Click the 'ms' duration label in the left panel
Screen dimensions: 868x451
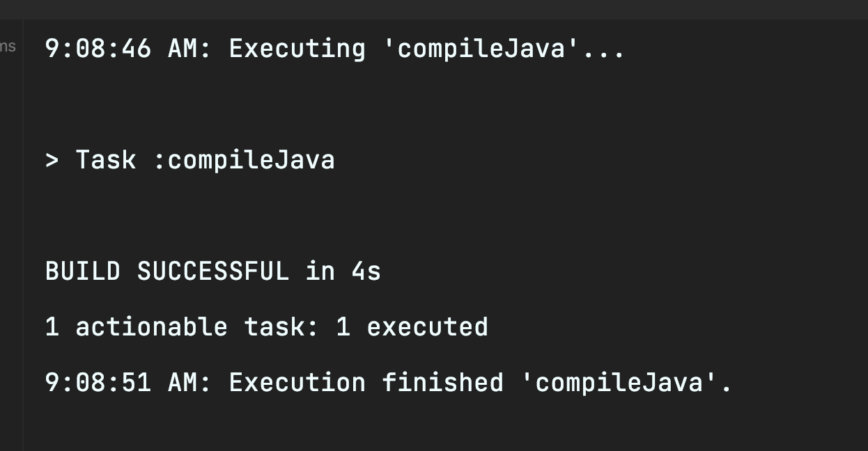[8, 47]
